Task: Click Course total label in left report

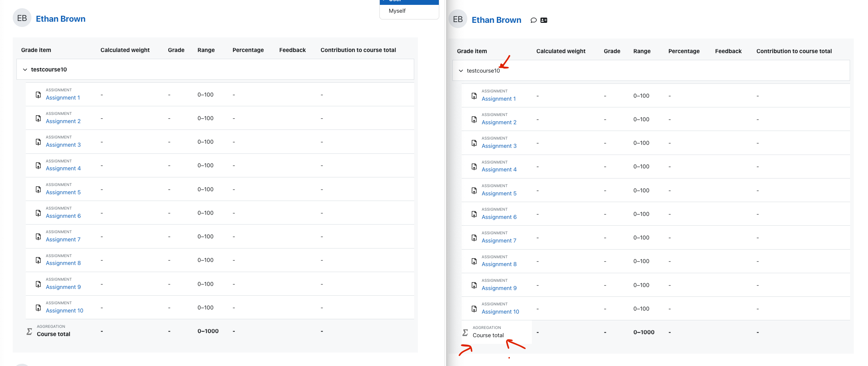Action: click(53, 334)
